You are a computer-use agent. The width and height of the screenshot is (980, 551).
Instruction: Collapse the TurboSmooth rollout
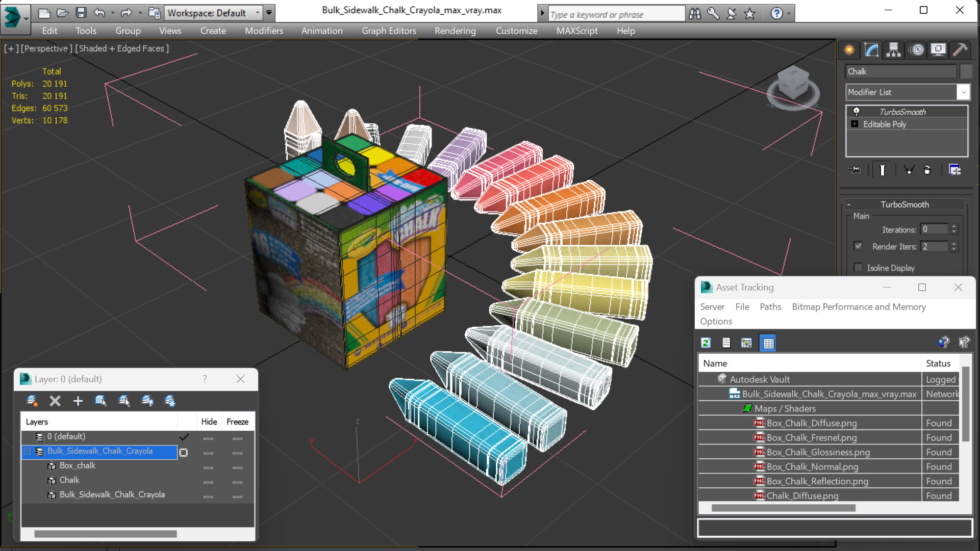[849, 204]
